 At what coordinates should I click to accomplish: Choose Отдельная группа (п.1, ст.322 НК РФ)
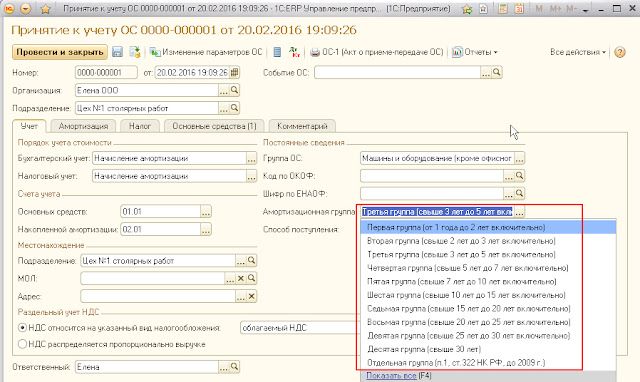pos(488,362)
